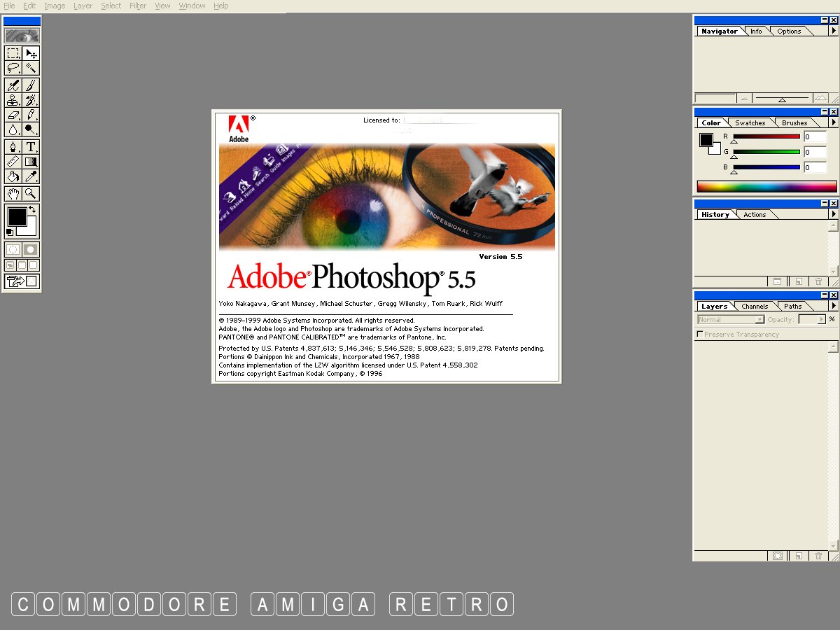The height and width of the screenshot is (630, 840).
Task: Switch to Quick Mask mode
Action: tap(31, 249)
